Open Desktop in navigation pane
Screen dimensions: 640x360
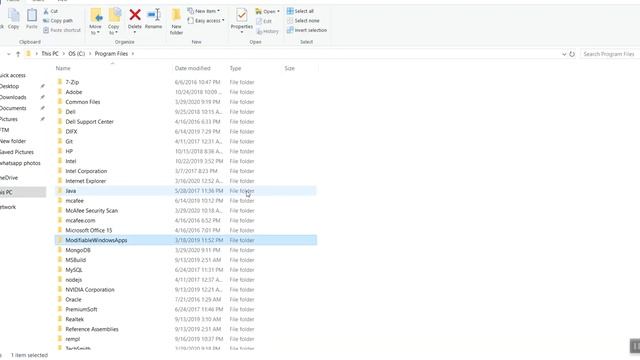tap(9, 87)
